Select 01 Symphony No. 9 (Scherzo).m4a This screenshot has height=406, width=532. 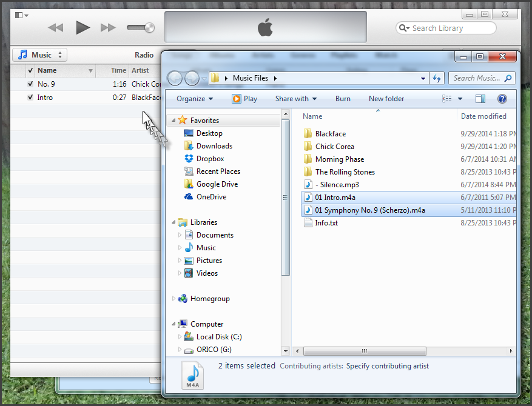click(408, 210)
